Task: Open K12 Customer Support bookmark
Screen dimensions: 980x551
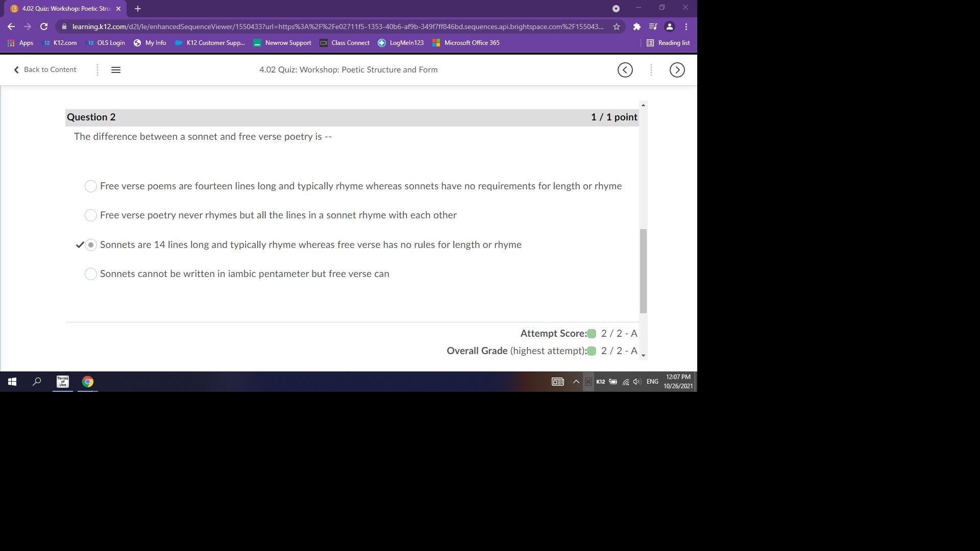Action: (x=210, y=43)
